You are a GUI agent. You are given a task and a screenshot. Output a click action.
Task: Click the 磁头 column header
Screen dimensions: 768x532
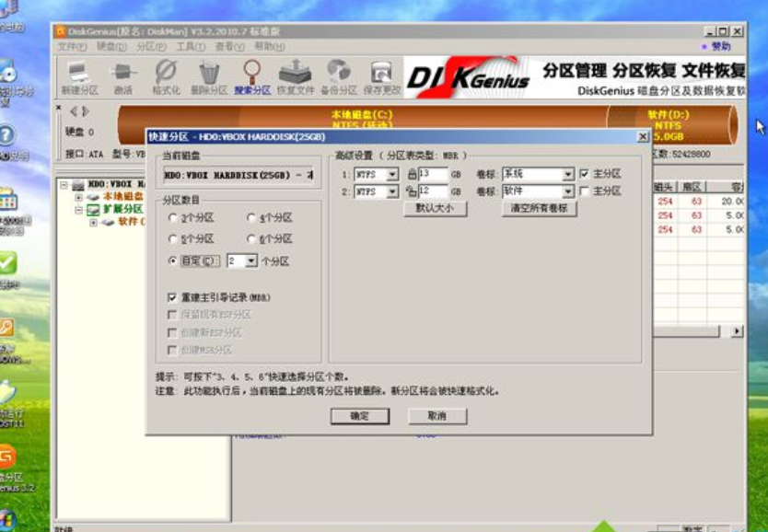(x=665, y=187)
